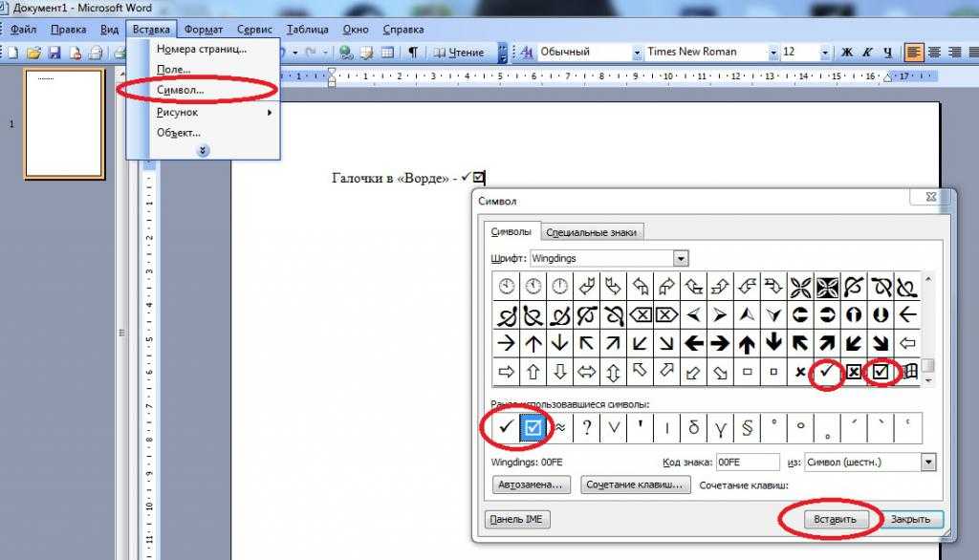Click the Insert Hyperlink globe icon

point(345,53)
